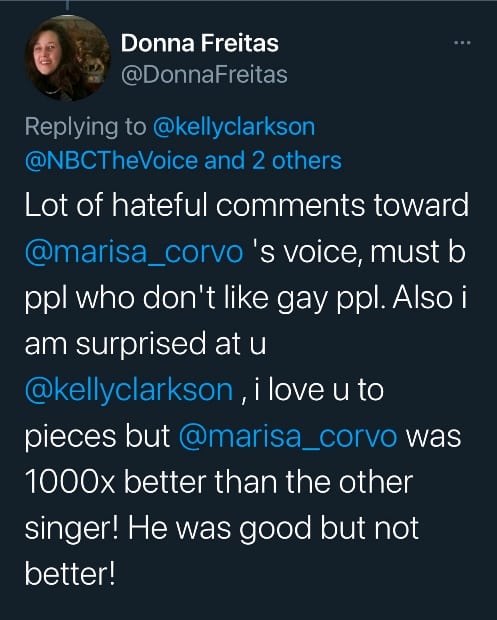Click the "1000x better than the other" line
Image resolution: width=497 pixels, height=620 pixels.
point(219,482)
